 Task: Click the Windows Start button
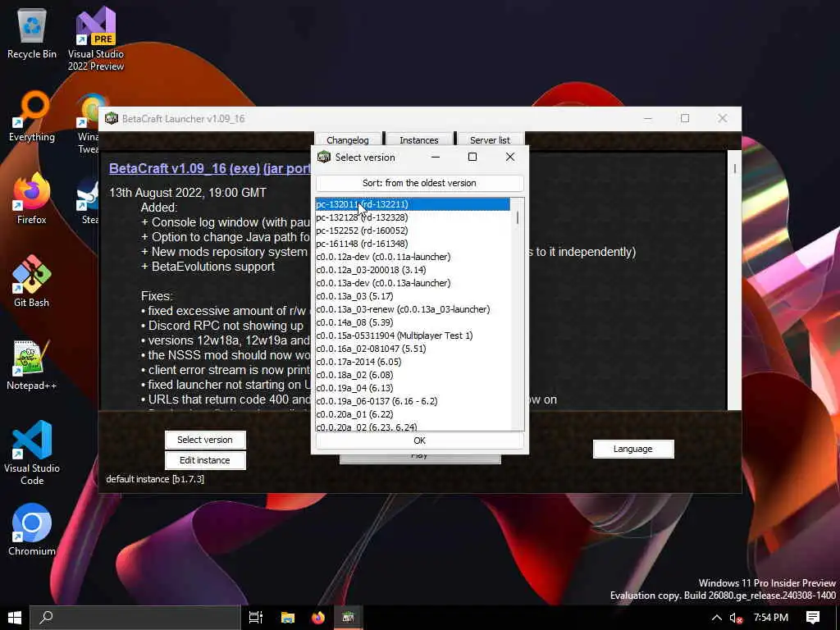(15, 618)
